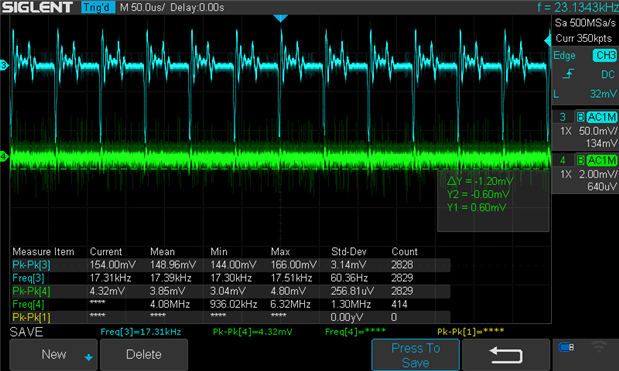Click the trigger position marker at top

[x=280, y=18]
